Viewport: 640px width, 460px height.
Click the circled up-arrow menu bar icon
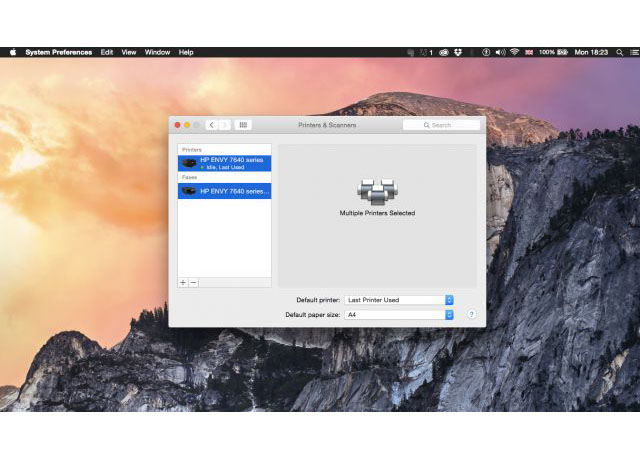pyautogui.click(x=486, y=52)
